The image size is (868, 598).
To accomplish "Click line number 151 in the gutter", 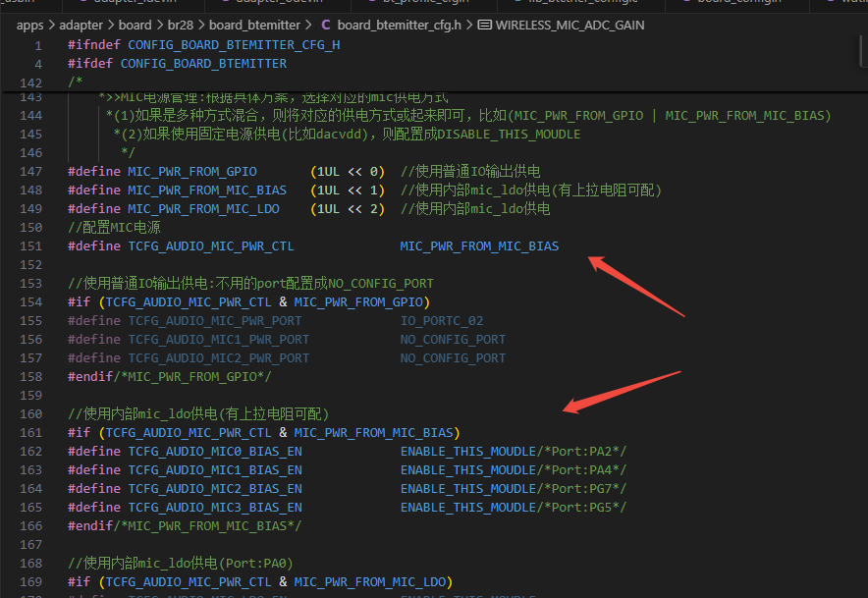I will (31, 246).
